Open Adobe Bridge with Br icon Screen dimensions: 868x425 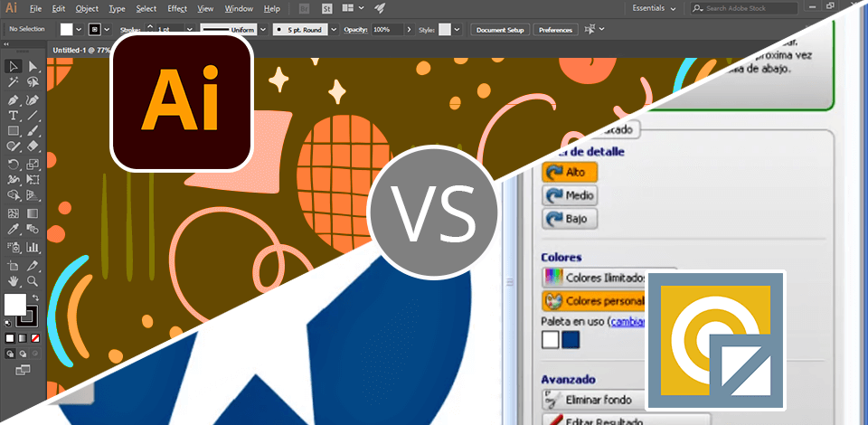click(304, 8)
